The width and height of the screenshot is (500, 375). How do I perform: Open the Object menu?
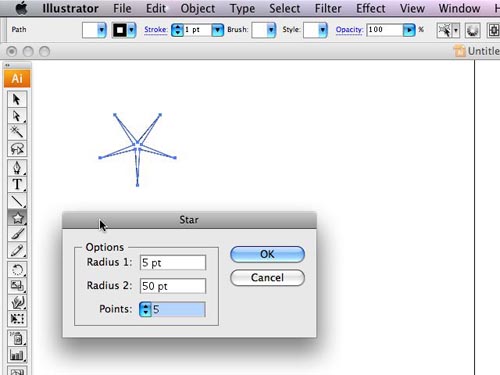(198, 8)
